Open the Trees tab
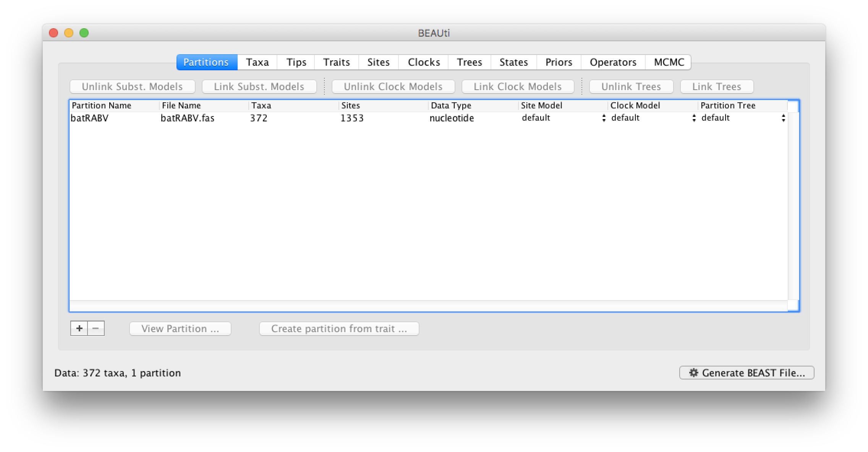Screen dimensions: 868x452 470,62
